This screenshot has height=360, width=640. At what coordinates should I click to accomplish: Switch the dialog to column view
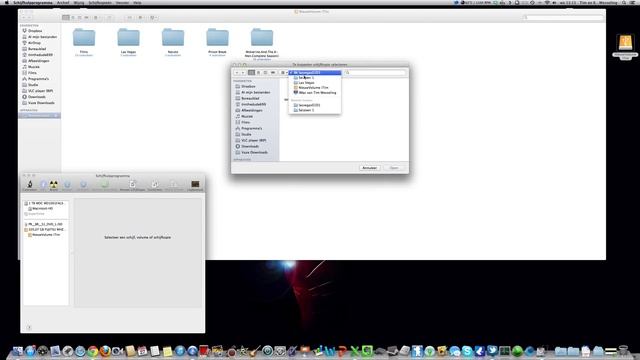click(265, 72)
